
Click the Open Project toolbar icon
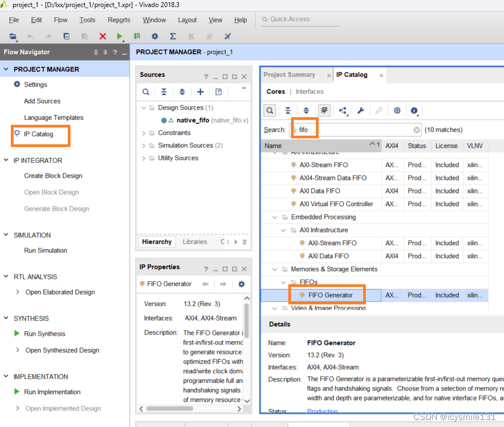coord(13,36)
